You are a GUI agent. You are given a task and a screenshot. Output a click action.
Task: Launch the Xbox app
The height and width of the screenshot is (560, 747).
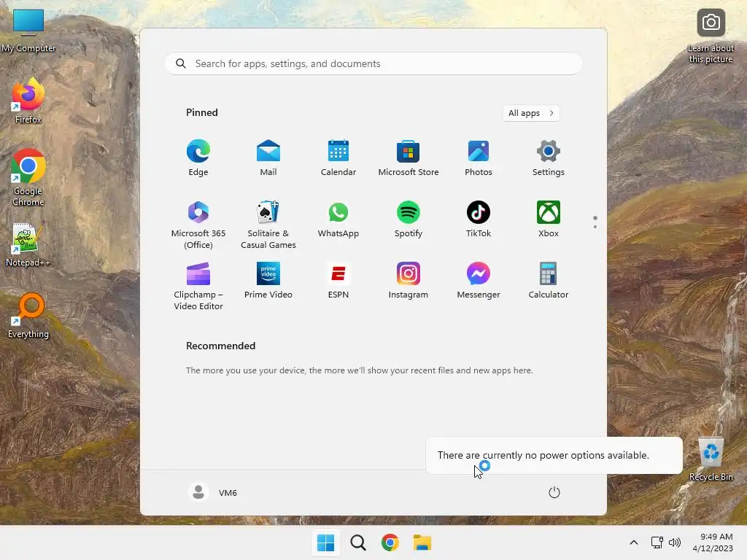(x=549, y=219)
